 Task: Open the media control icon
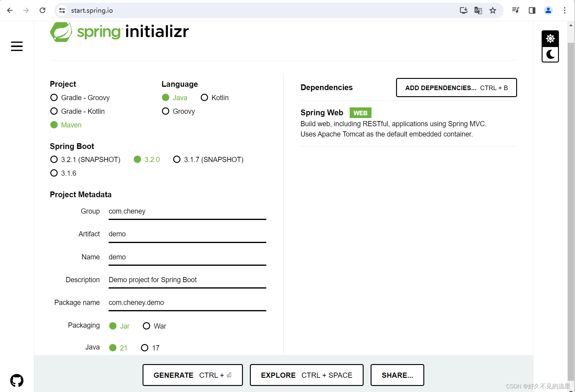coord(516,10)
